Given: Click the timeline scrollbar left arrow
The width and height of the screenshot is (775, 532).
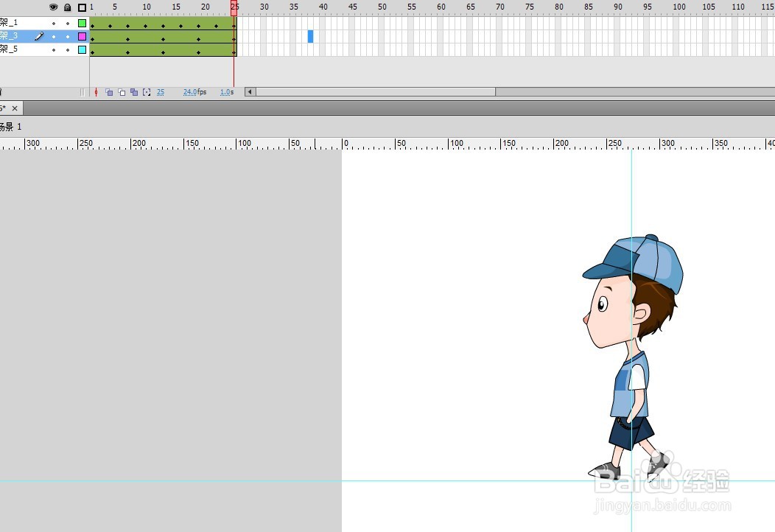Looking at the screenshot, I should (250, 92).
